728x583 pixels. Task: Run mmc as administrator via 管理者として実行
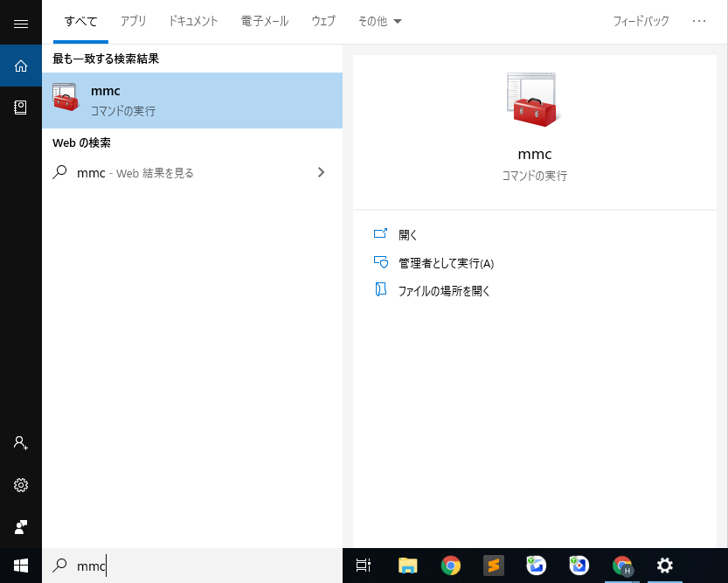point(446,263)
